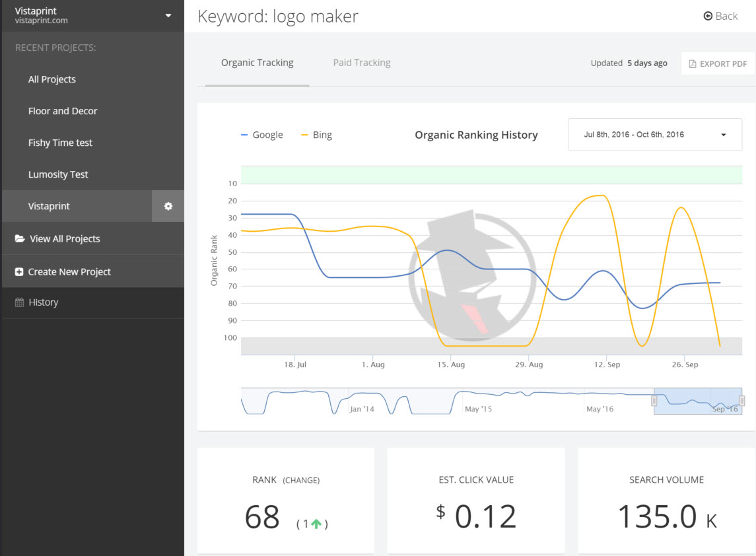
Task: Switch to Organic Tracking tab
Action: (257, 63)
